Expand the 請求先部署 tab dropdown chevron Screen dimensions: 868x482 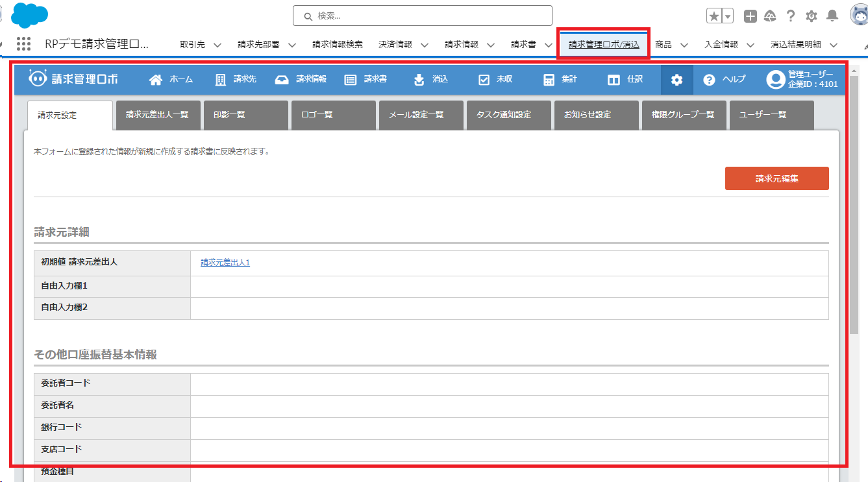coord(292,45)
